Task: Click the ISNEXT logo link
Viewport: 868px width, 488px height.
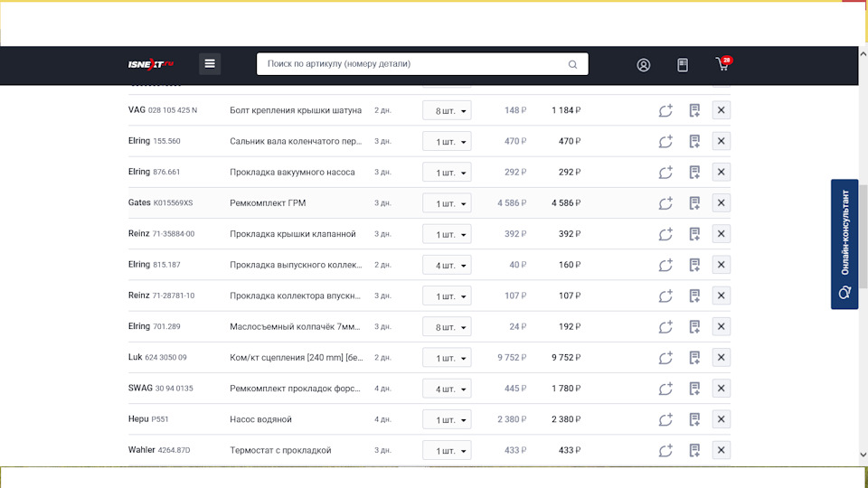Action: click(x=150, y=64)
